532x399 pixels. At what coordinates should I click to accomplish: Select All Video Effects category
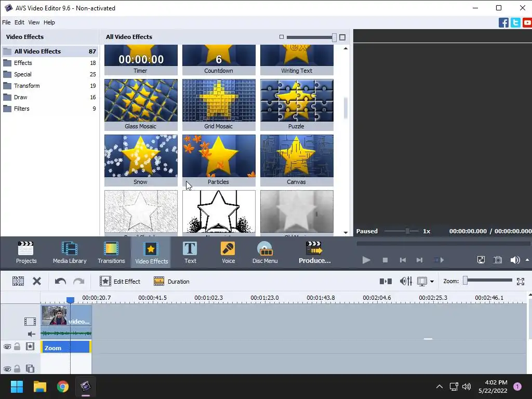50,51
